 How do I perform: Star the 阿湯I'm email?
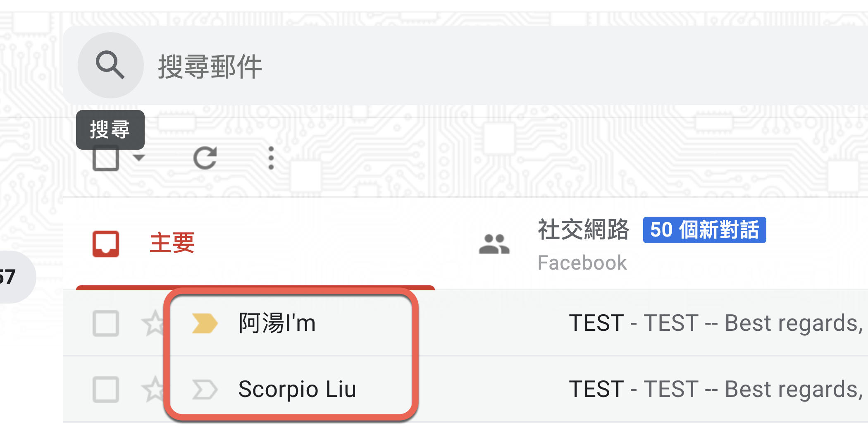pos(154,323)
